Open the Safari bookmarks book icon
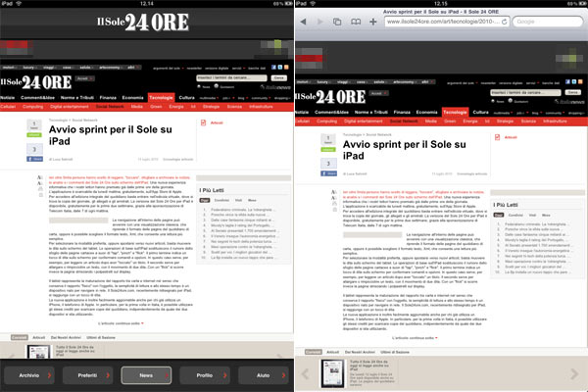Screen dimensions: 588x392 coord(354,21)
